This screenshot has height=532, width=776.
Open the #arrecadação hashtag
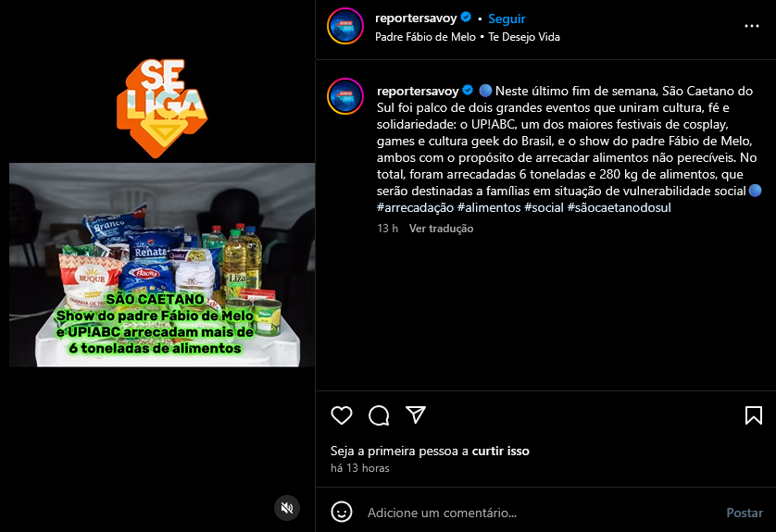(x=415, y=207)
